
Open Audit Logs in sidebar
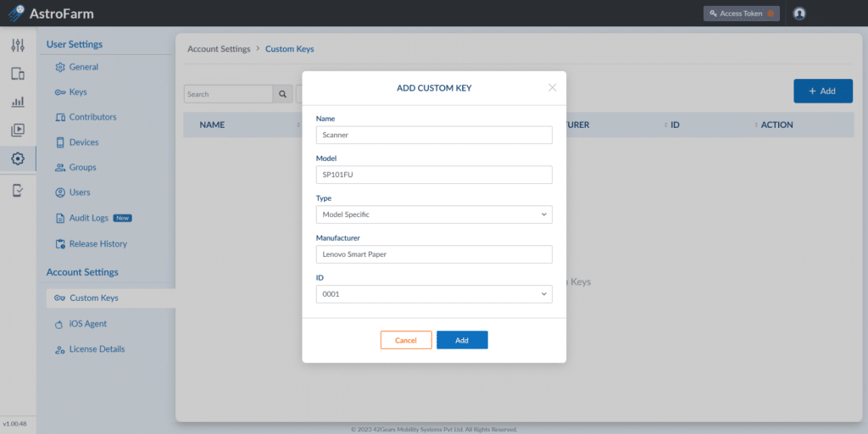[x=88, y=218]
